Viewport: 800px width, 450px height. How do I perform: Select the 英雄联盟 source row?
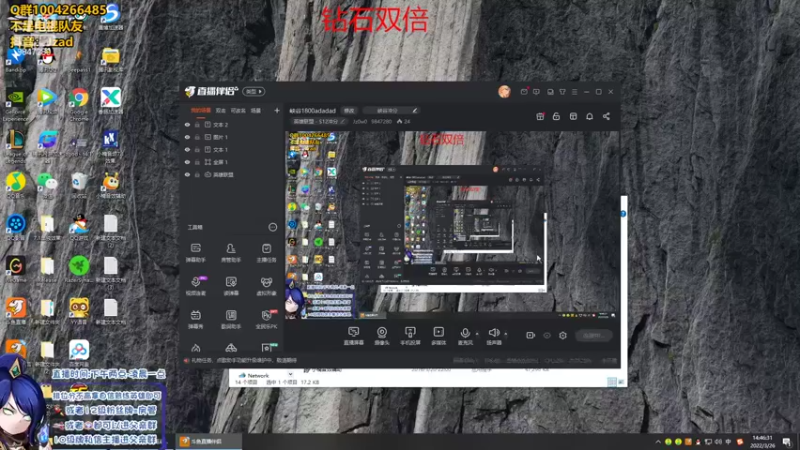pyautogui.click(x=232, y=174)
